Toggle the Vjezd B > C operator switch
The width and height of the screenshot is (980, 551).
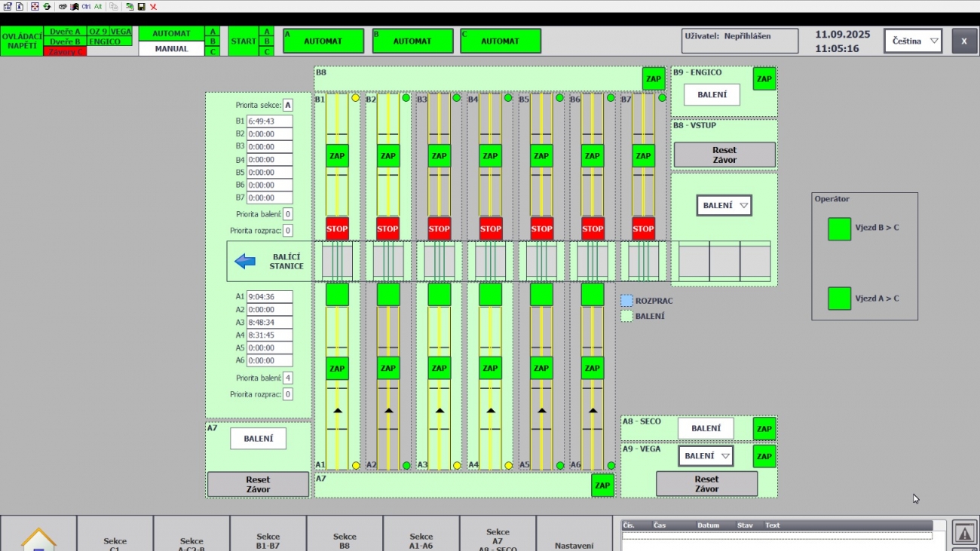click(839, 229)
